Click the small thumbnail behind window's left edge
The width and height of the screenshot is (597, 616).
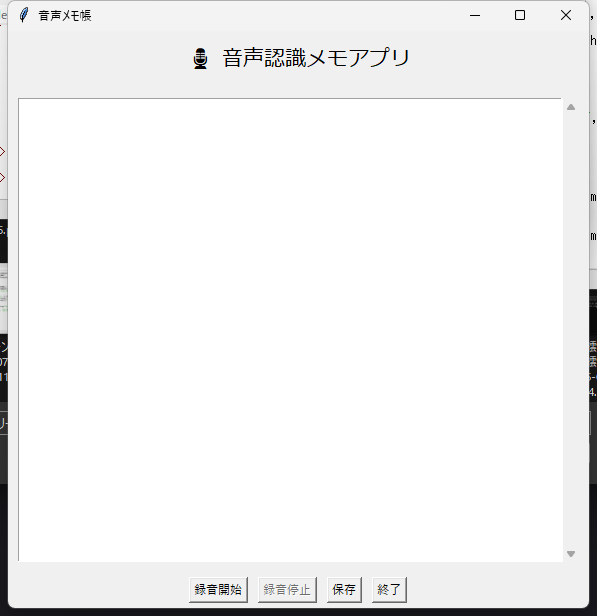click(4, 293)
